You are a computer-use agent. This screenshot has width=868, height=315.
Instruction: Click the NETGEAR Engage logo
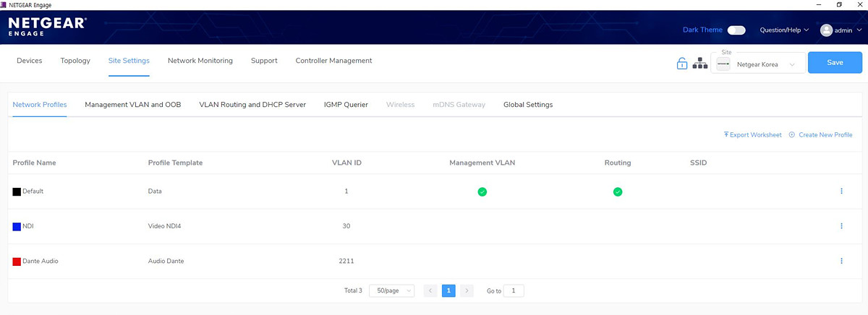click(47, 26)
